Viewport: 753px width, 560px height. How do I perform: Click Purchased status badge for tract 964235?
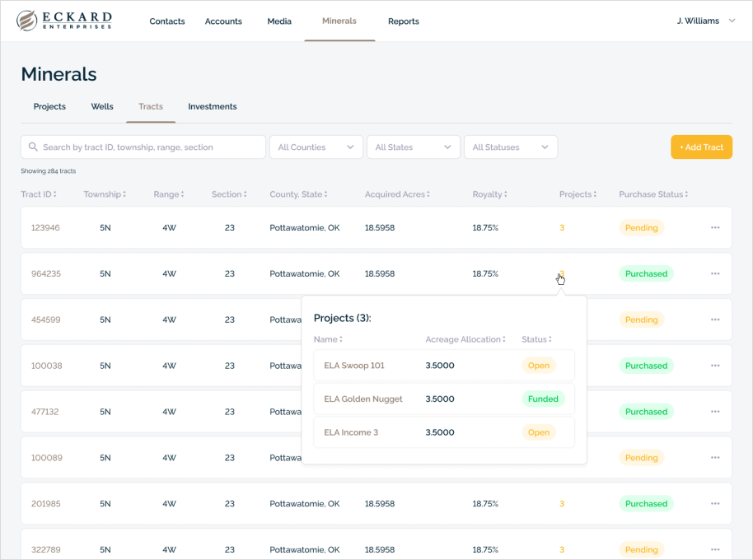coord(647,273)
